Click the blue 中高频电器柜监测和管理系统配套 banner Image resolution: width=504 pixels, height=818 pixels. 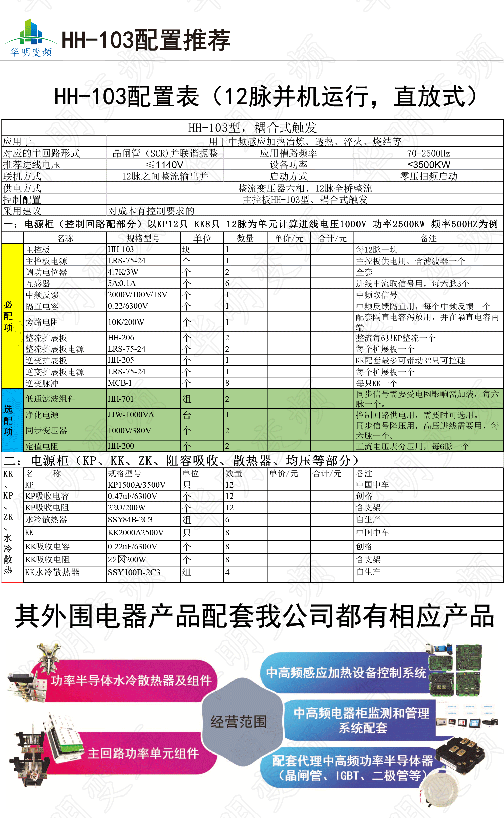[362, 720]
